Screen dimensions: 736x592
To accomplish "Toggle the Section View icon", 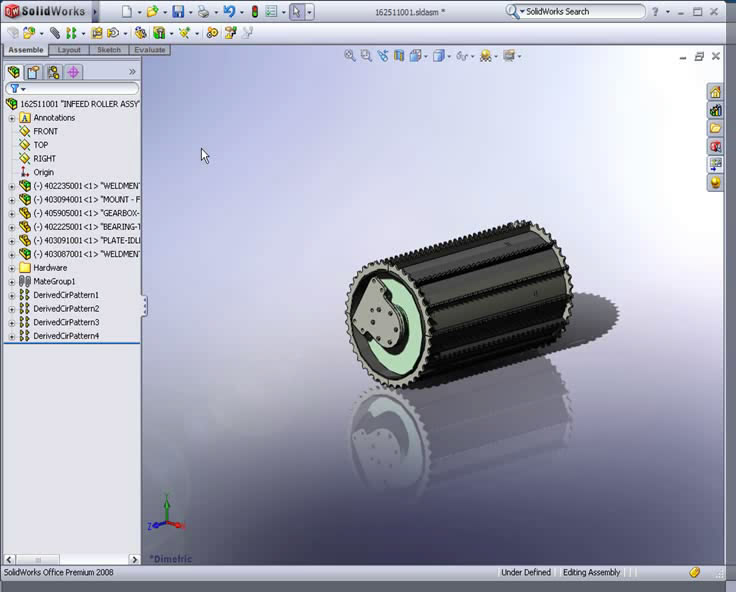I will pyautogui.click(x=399, y=55).
